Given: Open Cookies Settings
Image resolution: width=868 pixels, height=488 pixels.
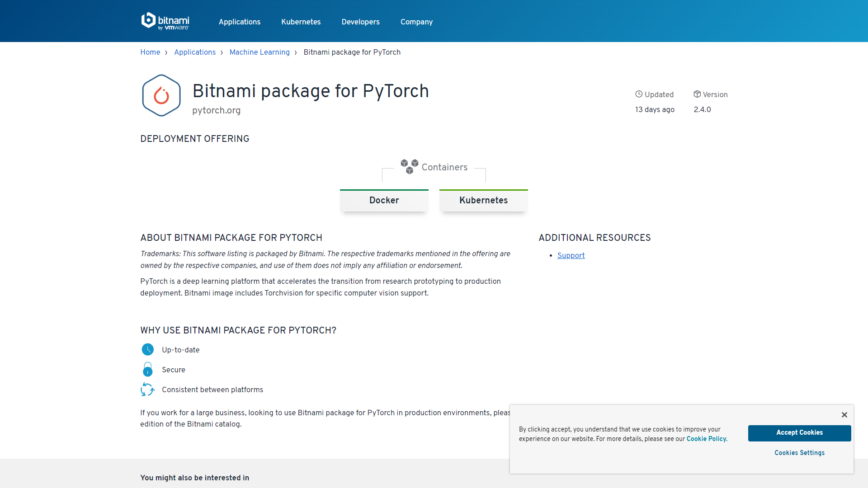Looking at the screenshot, I should point(799,453).
